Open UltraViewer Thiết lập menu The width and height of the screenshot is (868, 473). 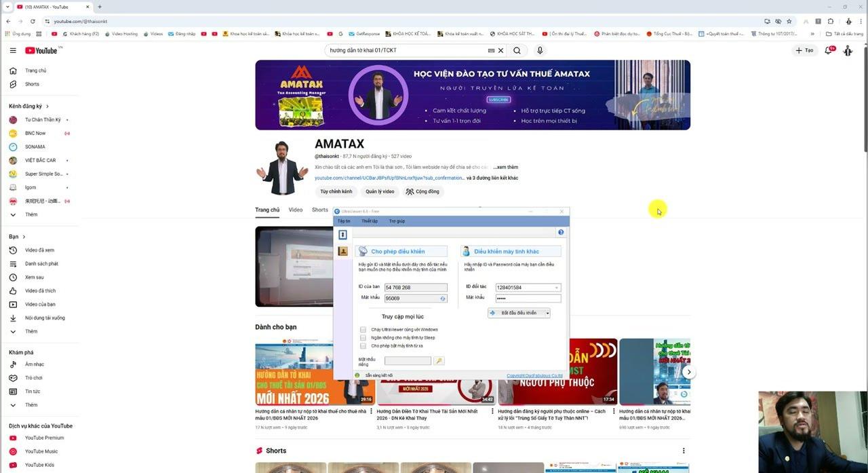tap(370, 221)
